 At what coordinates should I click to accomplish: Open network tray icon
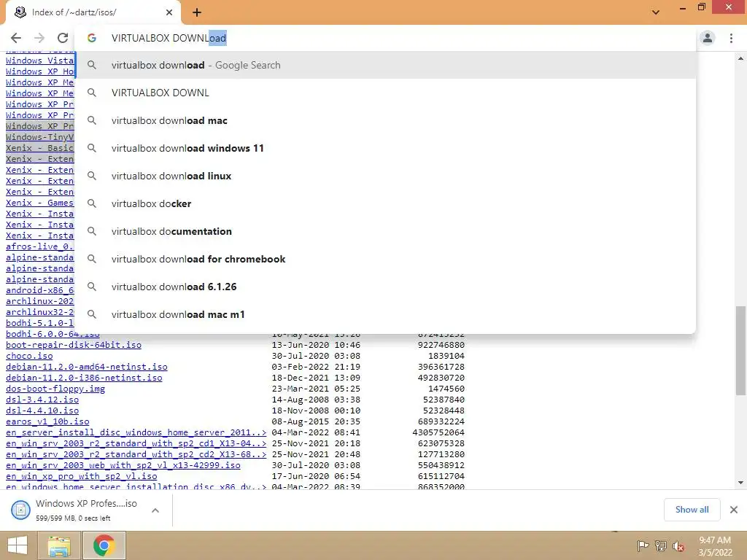pyautogui.click(x=661, y=545)
